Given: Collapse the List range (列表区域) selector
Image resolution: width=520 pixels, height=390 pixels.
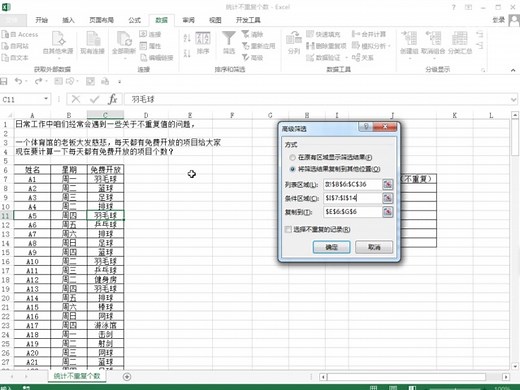Looking at the screenshot, I should pos(388,184).
